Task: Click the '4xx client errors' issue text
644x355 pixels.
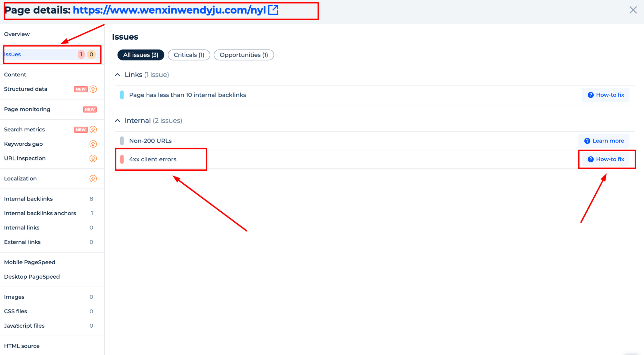Action: 153,159
